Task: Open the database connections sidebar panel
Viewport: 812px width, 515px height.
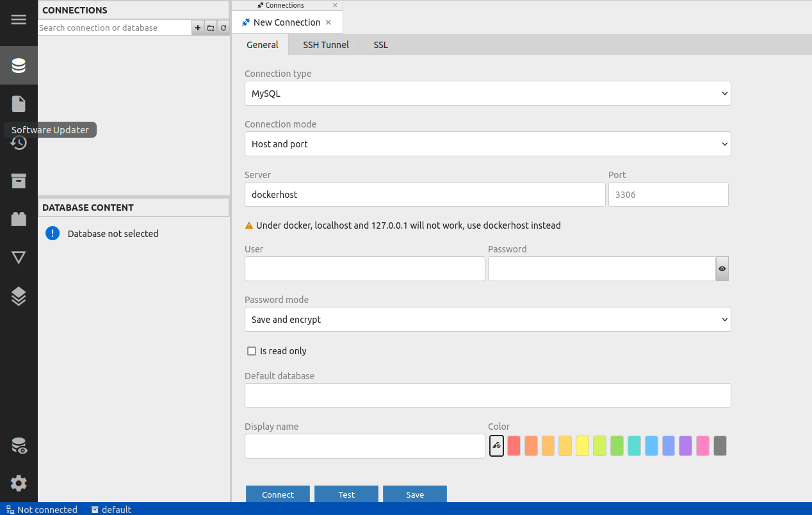Action: [x=19, y=65]
